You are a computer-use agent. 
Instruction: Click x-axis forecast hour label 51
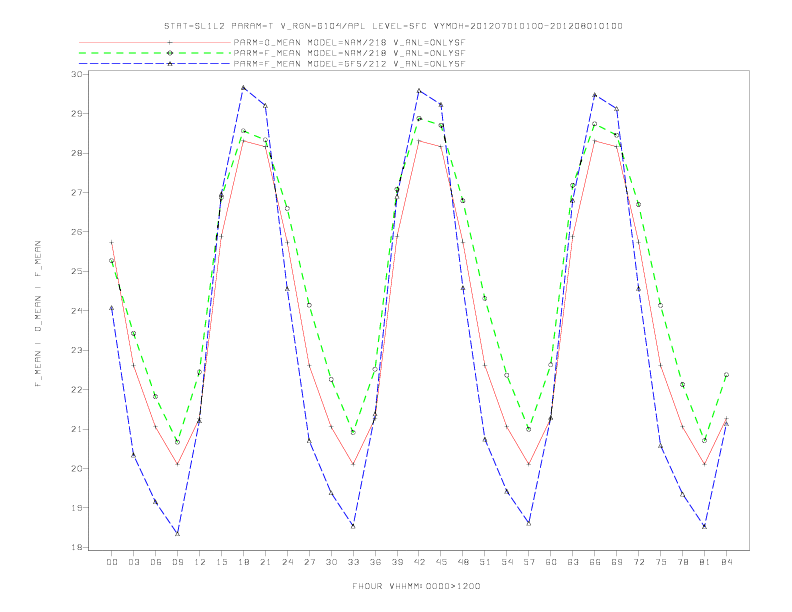click(485, 562)
